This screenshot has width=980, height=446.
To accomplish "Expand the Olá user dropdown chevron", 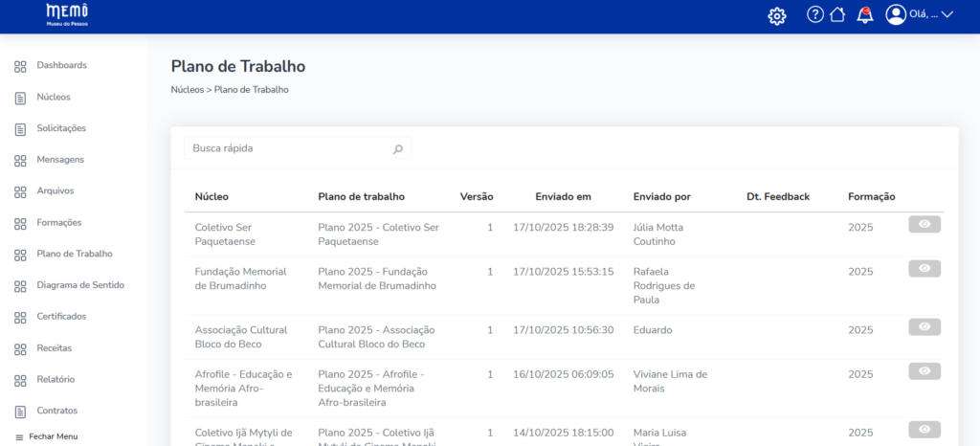I will point(947,14).
